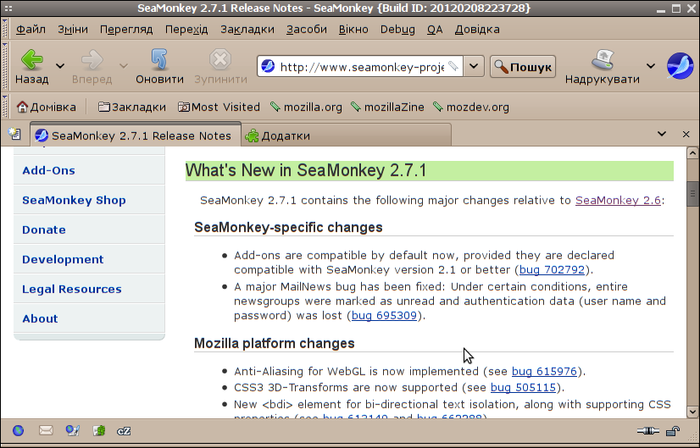Open the SeaMonkey 2.6 link
This screenshot has width=700, height=448.
click(618, 200)
